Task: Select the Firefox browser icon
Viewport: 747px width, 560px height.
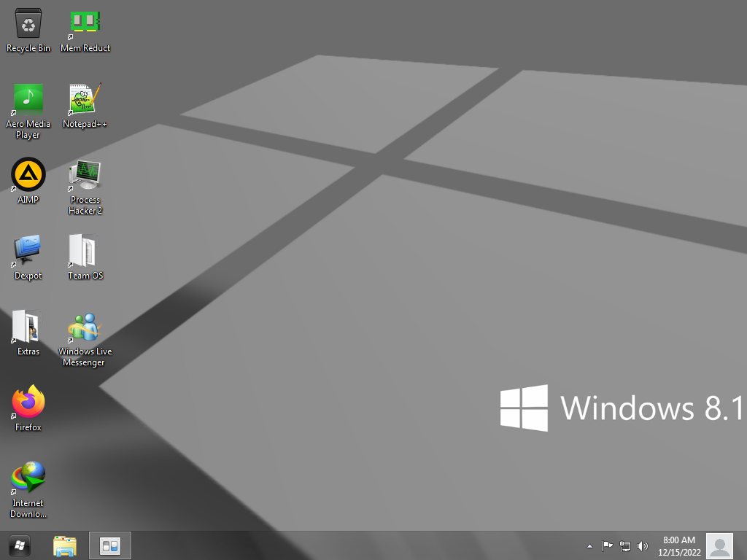Action: point(28,402)
